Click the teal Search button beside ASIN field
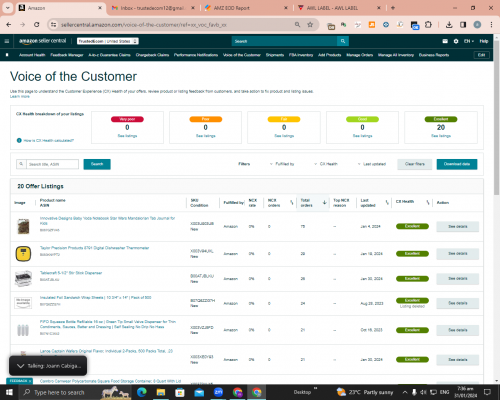Viewport: 500px width, 400px height. (x=97, y=164)
